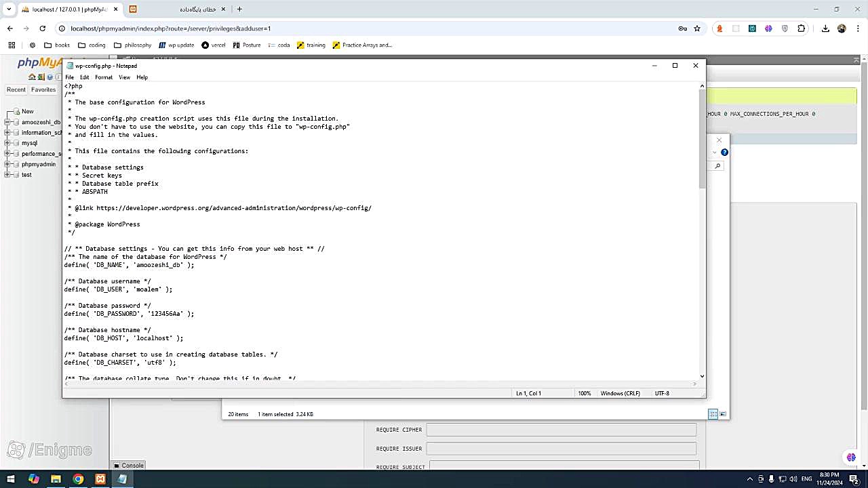
Task: Click New in the phpMyAdmin database tree
Action: pos(27,111)
